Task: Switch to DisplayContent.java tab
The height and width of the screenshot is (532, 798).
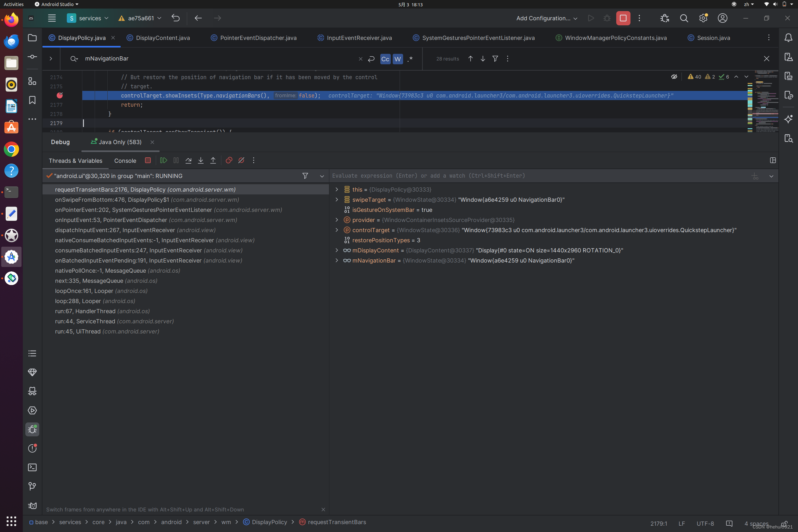Action: [158, 38]
